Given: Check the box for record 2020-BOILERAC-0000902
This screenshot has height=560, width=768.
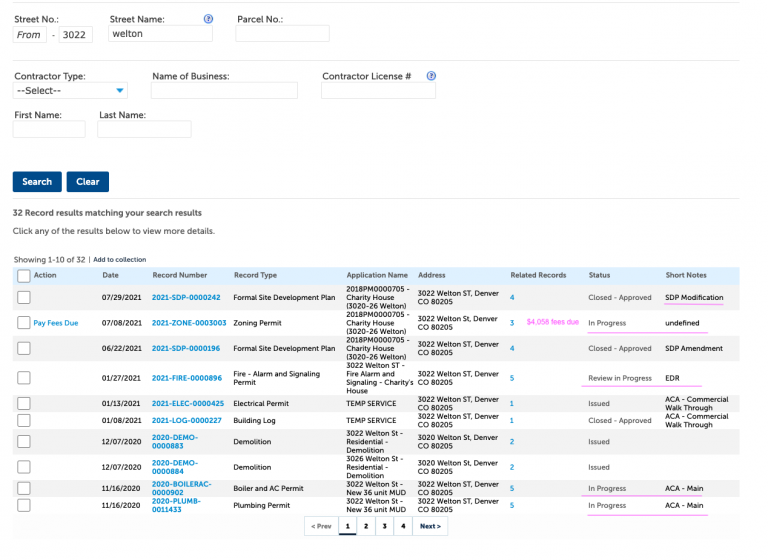Looking at the screenshot, I should (x=24, y=488).
